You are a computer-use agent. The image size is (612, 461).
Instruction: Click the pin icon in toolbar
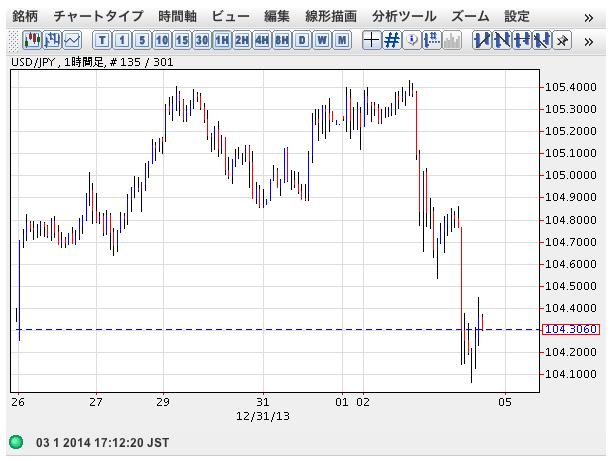coord(562,40)
